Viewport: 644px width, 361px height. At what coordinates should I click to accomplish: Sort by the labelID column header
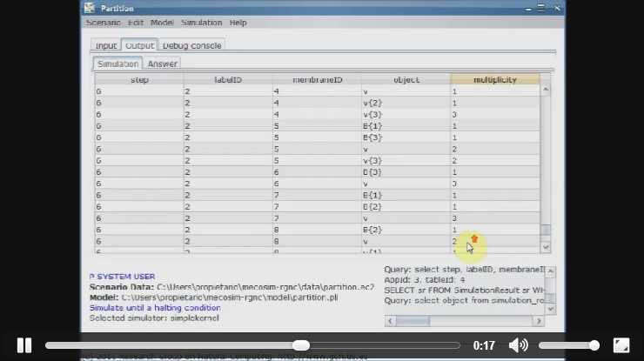(228, 79)
